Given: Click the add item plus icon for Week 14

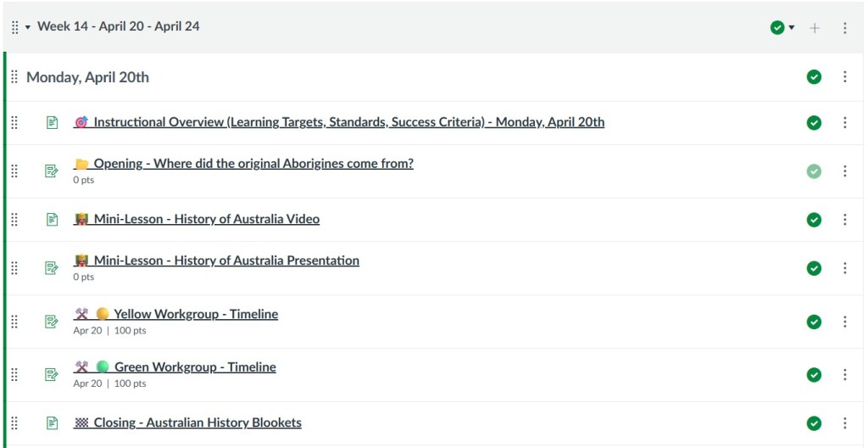Looking at the screenshot, I should 815,28.
